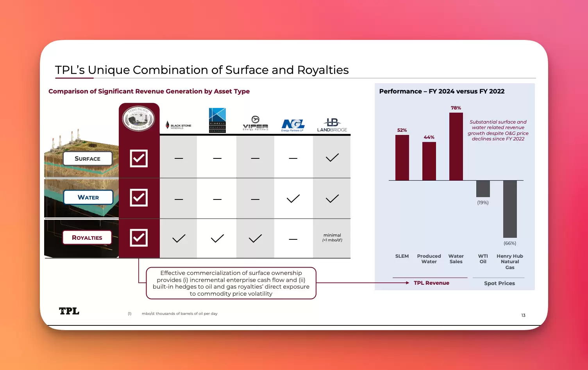Click the 'minimal (<1 mbo/d)' cell

coord(332,237)
